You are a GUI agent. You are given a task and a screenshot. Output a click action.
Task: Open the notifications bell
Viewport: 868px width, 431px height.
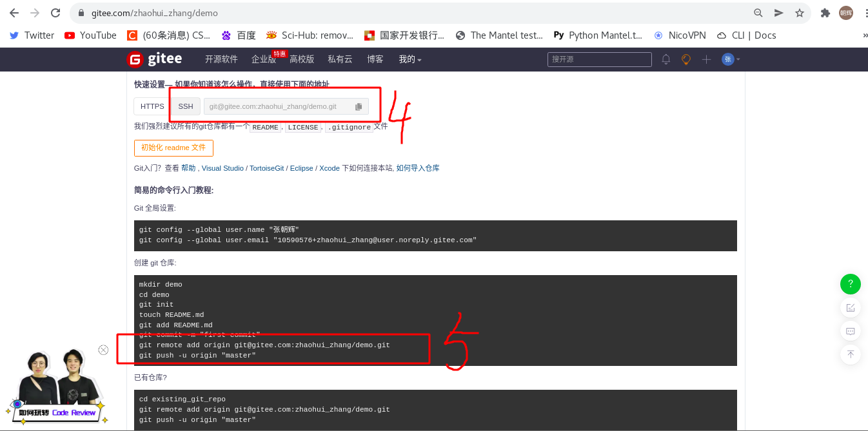[666, 59]
